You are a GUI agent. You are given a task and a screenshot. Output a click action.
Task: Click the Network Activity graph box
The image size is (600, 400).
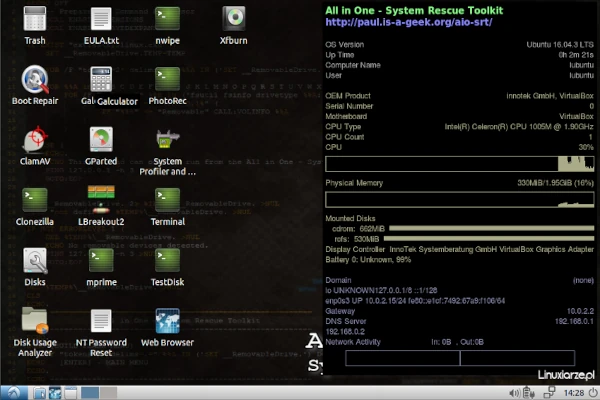click(460, 358)
